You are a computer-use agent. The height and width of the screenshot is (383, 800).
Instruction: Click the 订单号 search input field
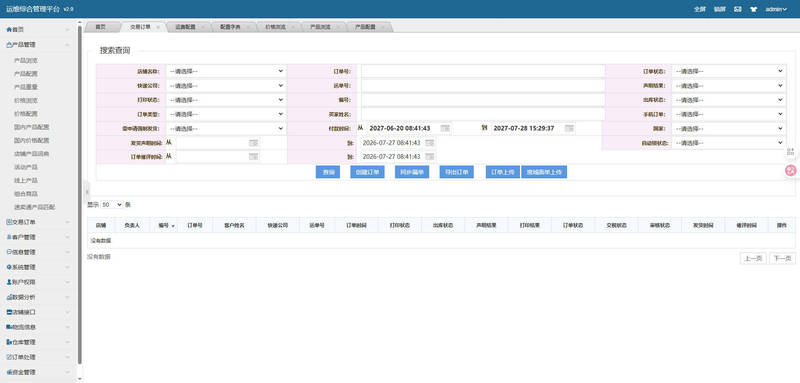tap(483, 71)
